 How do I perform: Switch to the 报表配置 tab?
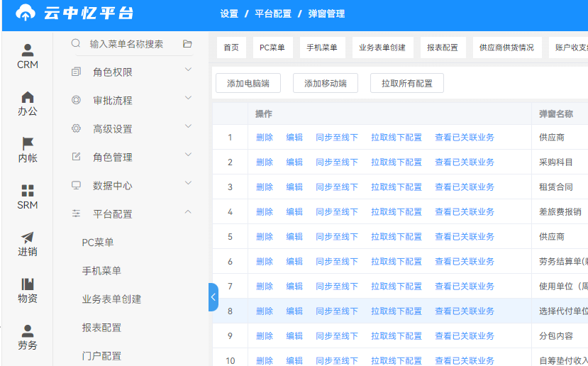click(443, 48)
